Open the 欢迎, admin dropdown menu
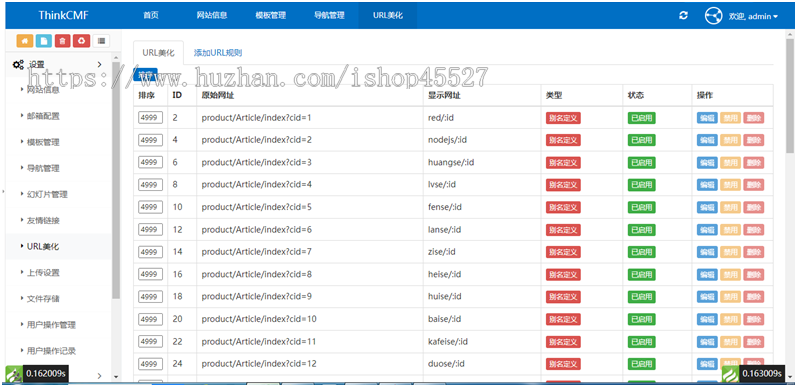This screenshot has width=797, height=387. point(753,16)
